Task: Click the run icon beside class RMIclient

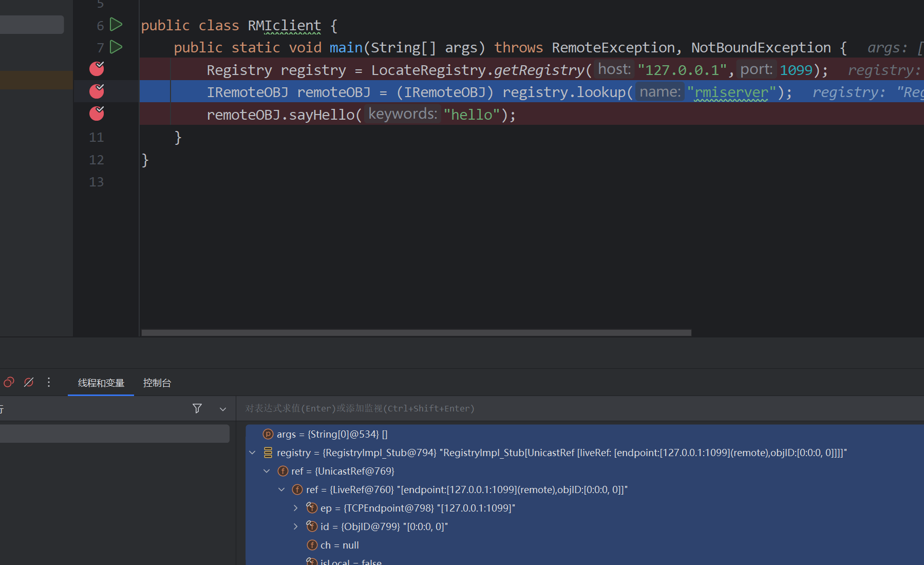Action: pyautogui.click(x=116, y=25)
